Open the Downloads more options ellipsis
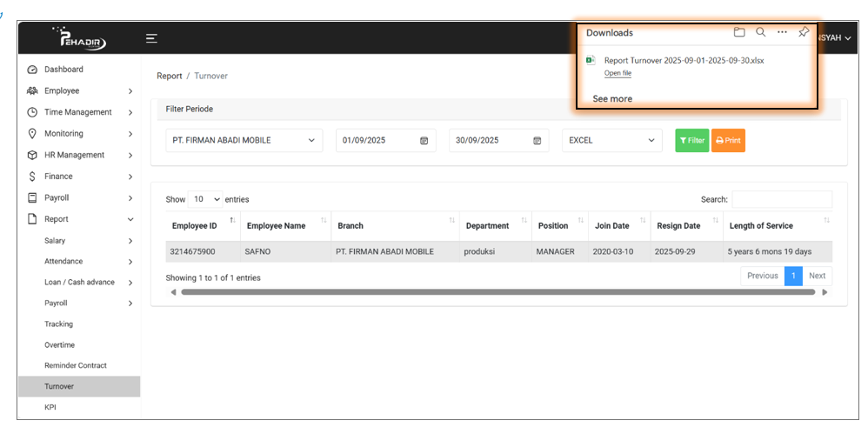 pos(782,32)
